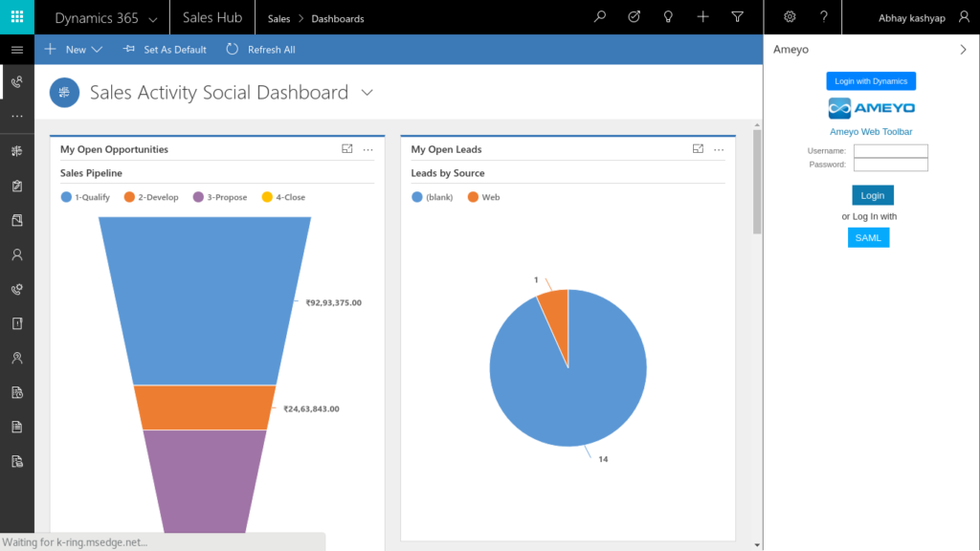Image resolution: width=980 pixels, height=551 pixels.
Task: Open the Leads phone icon in sidebar
Action: tap(17, 289)
